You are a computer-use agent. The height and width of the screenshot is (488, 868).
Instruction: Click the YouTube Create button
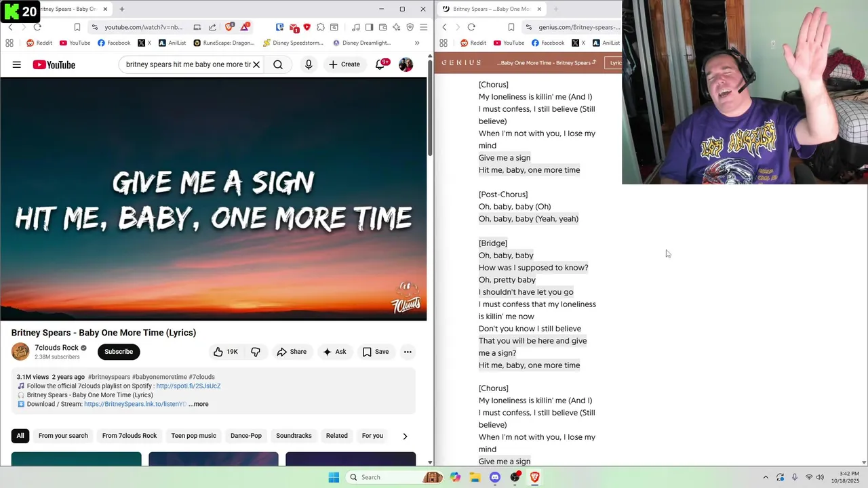(344, 64)
